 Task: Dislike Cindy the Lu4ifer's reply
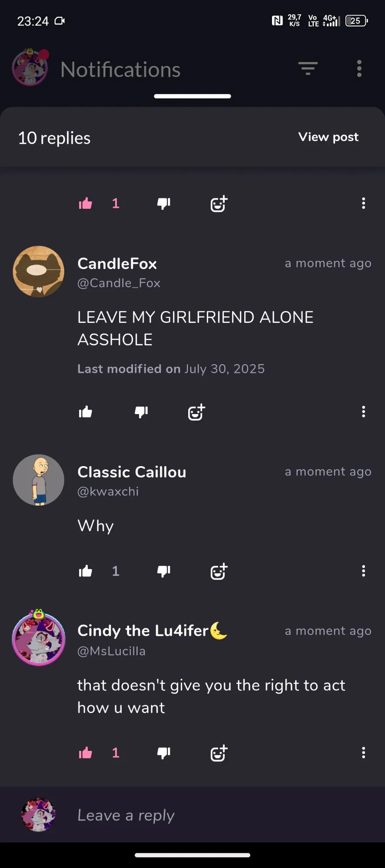tap(164, 753)
